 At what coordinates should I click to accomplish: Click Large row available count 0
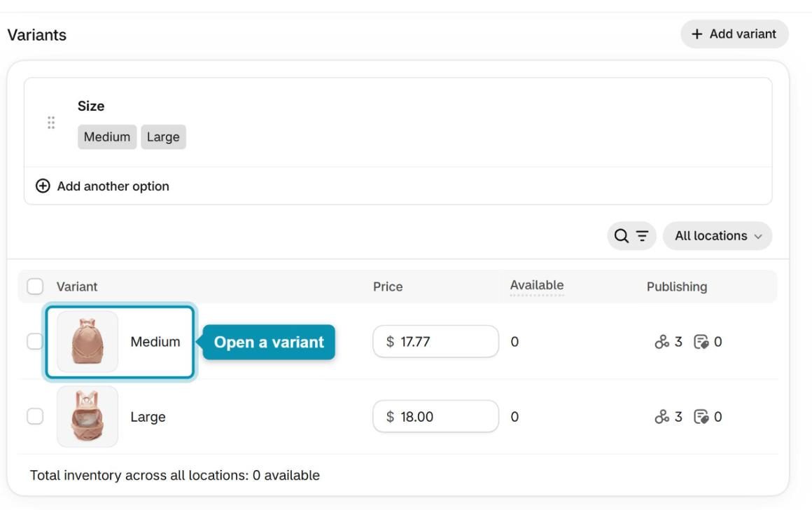coord(514,417)
